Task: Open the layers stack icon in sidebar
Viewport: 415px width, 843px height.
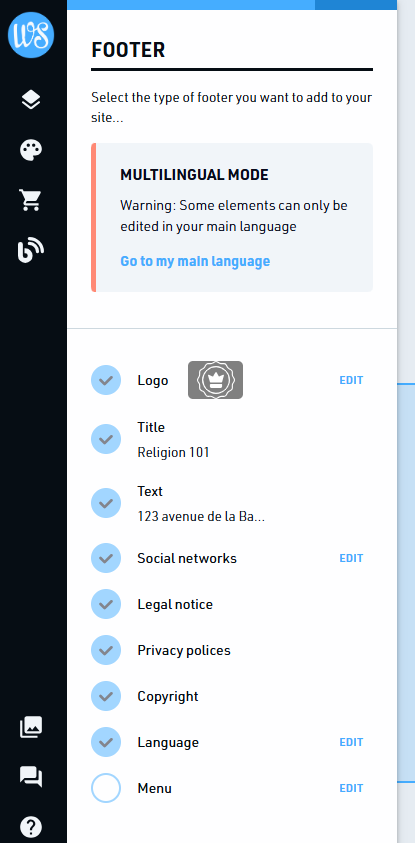Action: 31,100
